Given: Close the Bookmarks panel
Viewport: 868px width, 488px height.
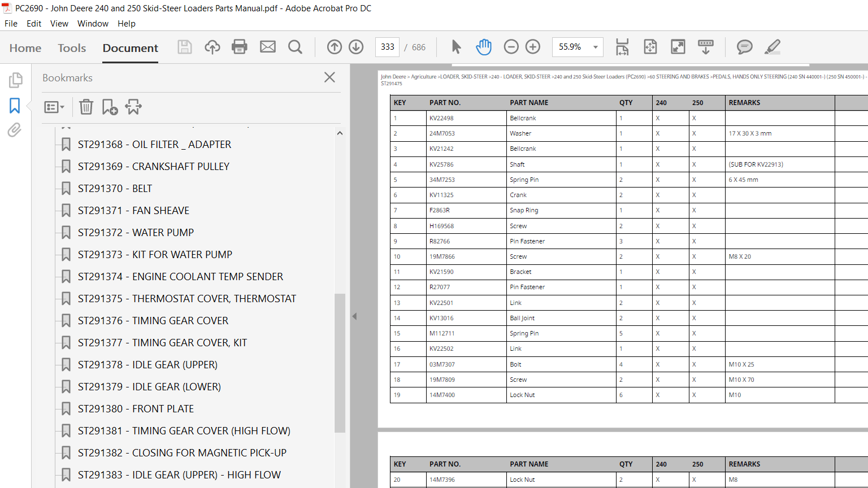Looking at the screenshot, I should (330, 77).
